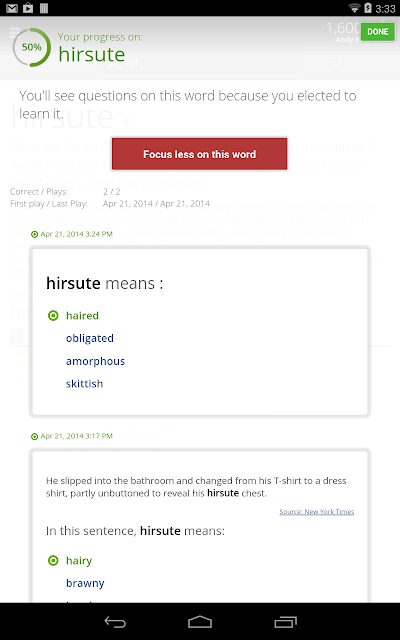Image resolution: width=400 pixels, height=640 pixels.
Task: Choose the 'skittish' answer option
Action: pos(84,383)
